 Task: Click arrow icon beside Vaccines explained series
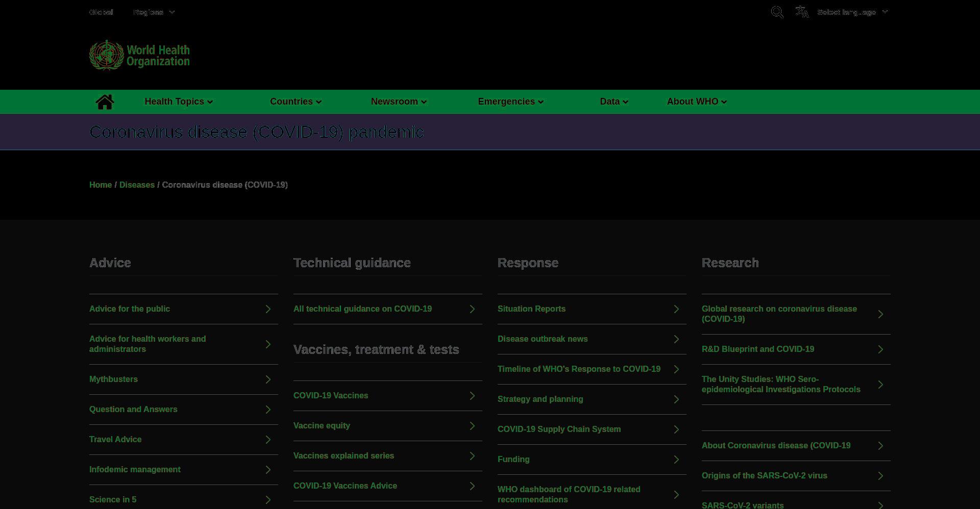[472, 456]
